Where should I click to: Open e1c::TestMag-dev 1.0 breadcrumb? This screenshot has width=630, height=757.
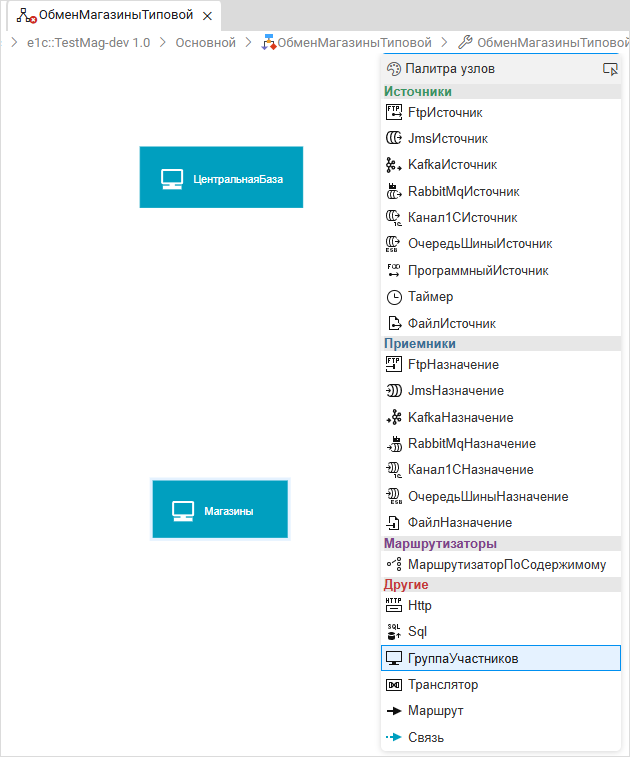click(88, 43)
